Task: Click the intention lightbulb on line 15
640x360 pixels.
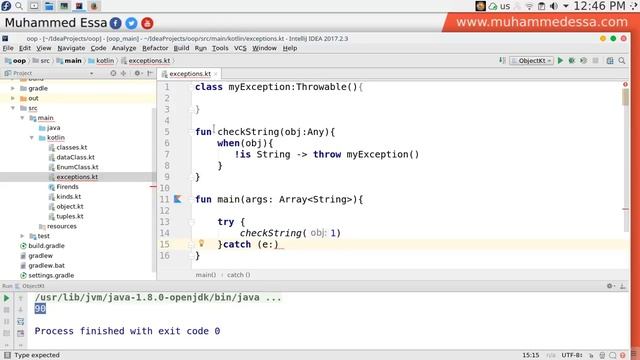Action: [201, 243]
